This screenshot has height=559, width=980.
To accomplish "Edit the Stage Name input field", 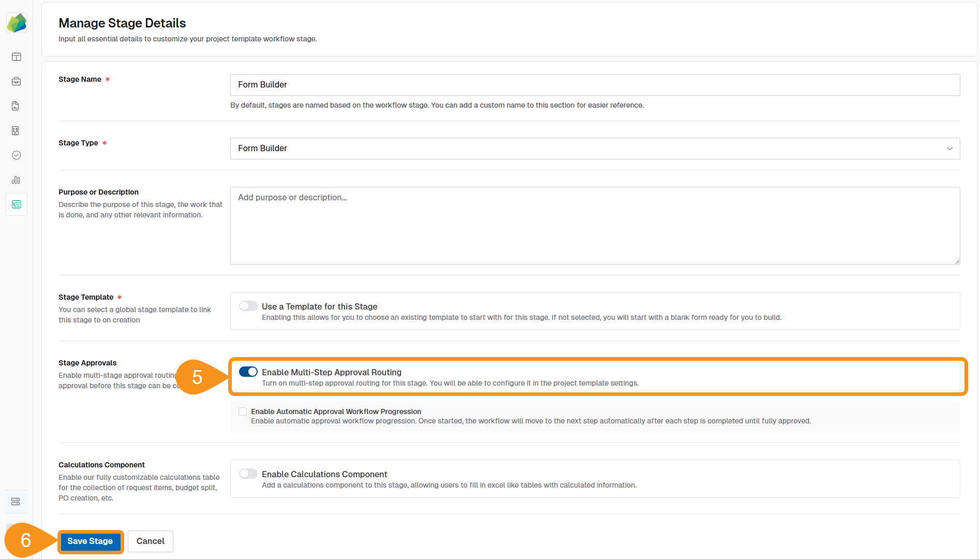I will (594, 84).
